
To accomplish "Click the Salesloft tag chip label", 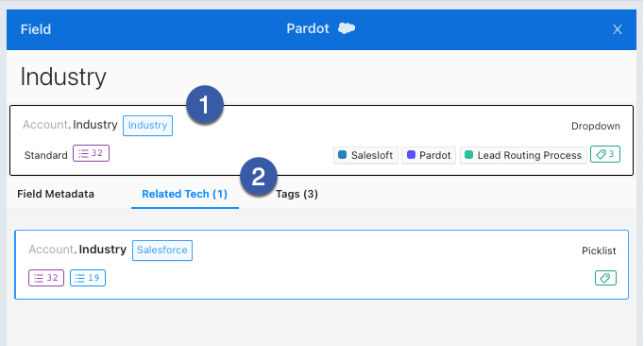I will pos(372,155).
